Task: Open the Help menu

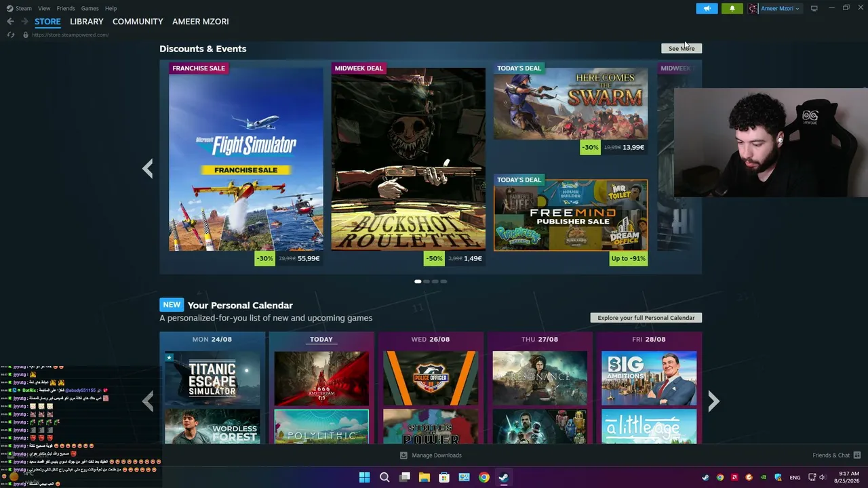Action: pyautogui.click(x=111, y=8)
